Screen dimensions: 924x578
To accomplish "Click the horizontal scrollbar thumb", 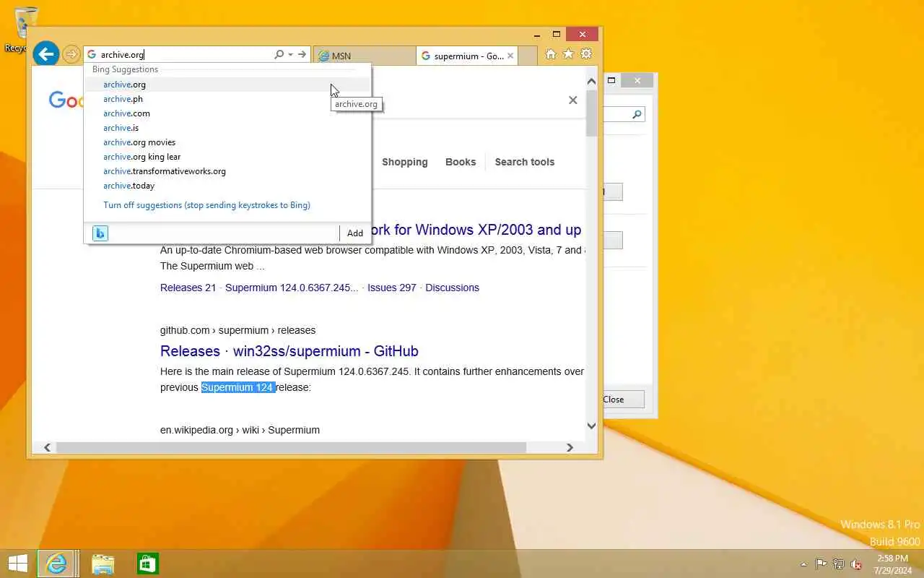I will tap(291, 447).
